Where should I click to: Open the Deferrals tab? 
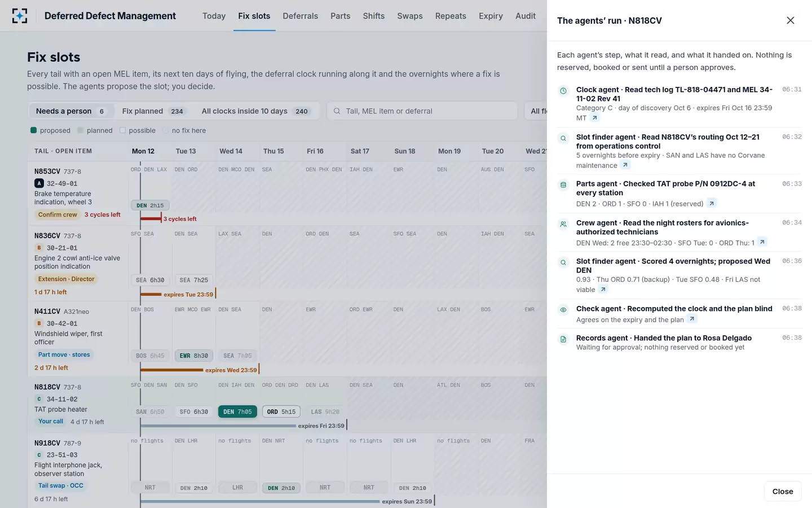[300, 16]
